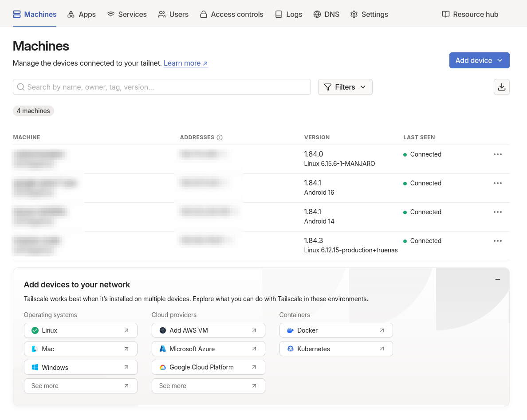Viewport: 527px width, 420px height.
Task: Click the ADDRESSES column header
Action: [197, 137]
